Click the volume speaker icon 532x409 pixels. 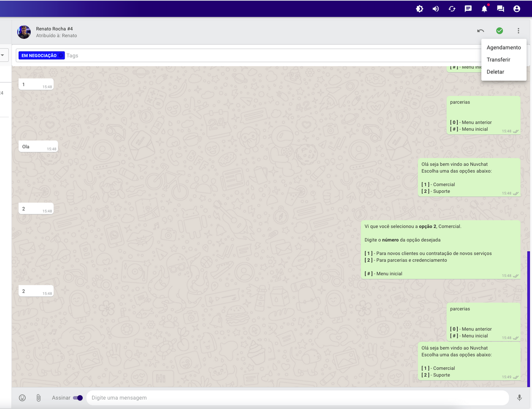436,9
